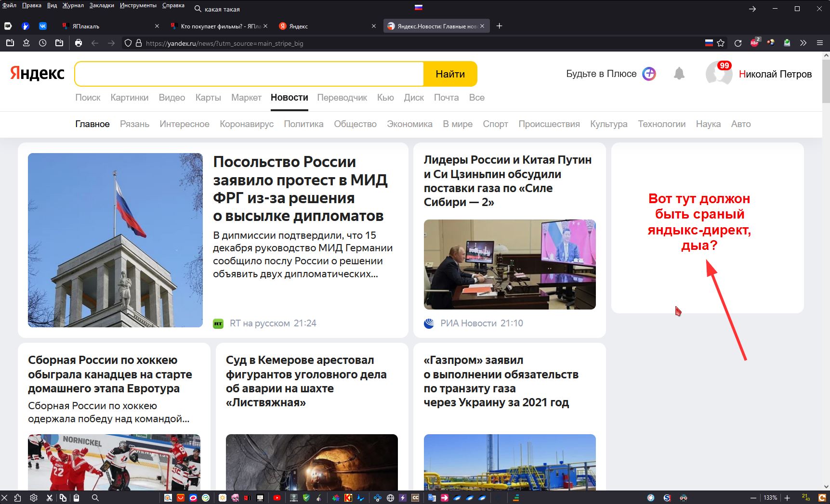Reload the page
This screenshot has width=830, height=504.
738,43
